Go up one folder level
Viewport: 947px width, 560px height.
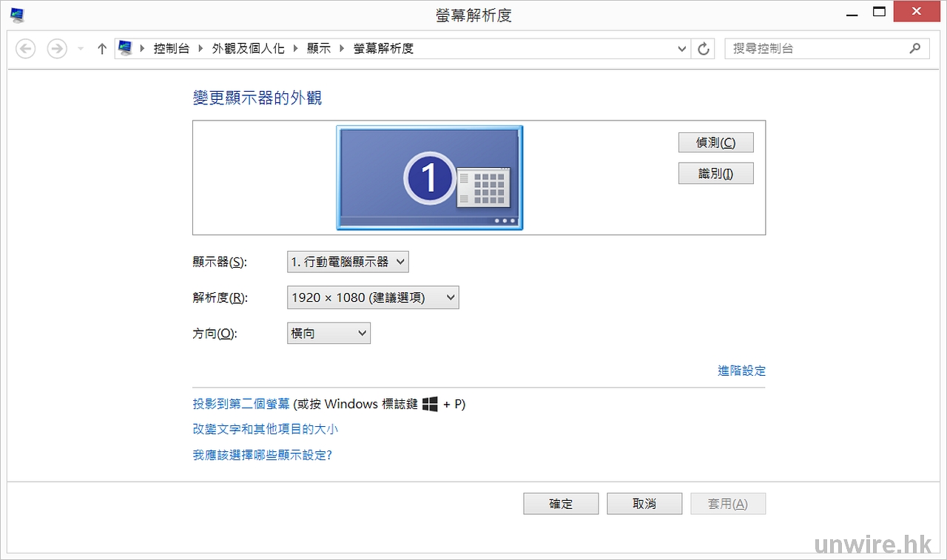click(x=102, y=49)
